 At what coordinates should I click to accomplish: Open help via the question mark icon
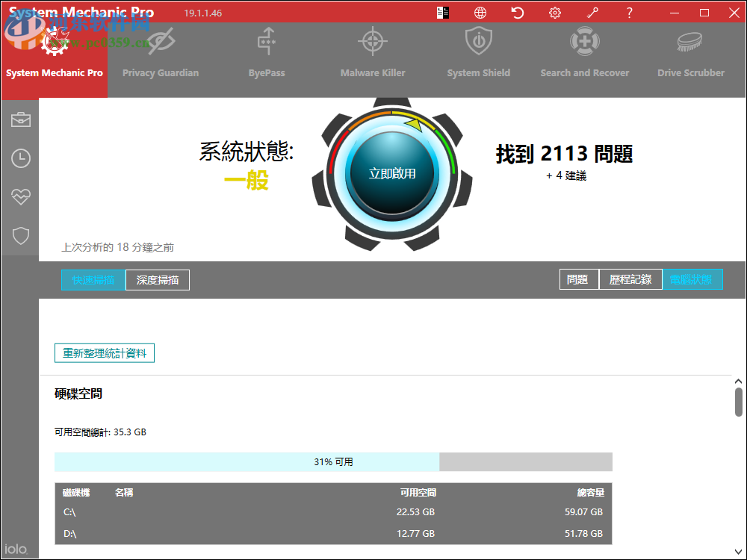click(629, 13)
